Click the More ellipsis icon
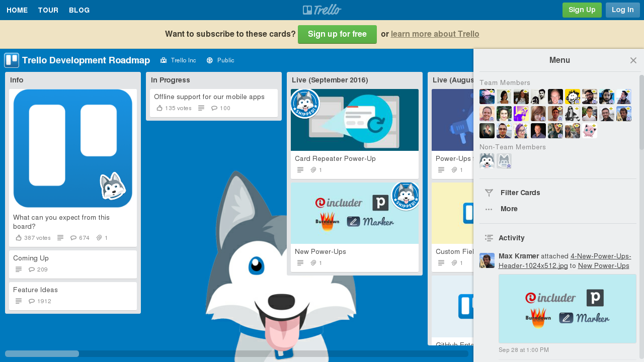Image resolution: width=644 pixels, height=362 pixels. point(489,209)
